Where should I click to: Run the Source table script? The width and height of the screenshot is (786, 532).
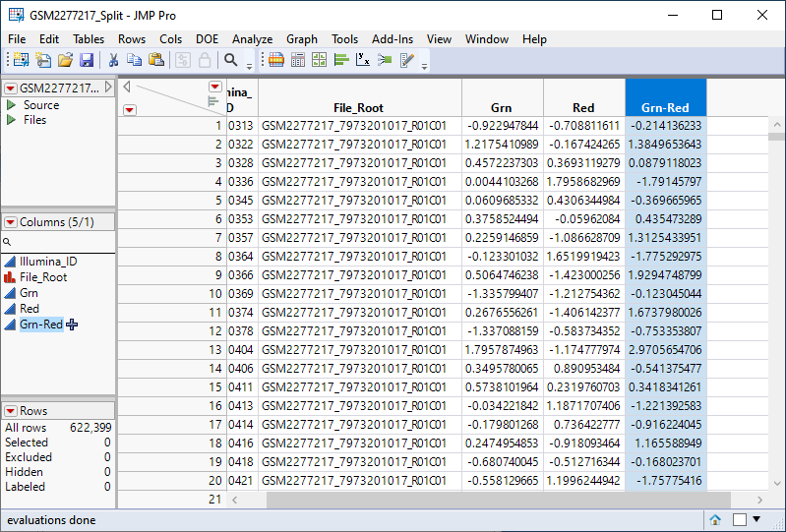pos(11,105)
